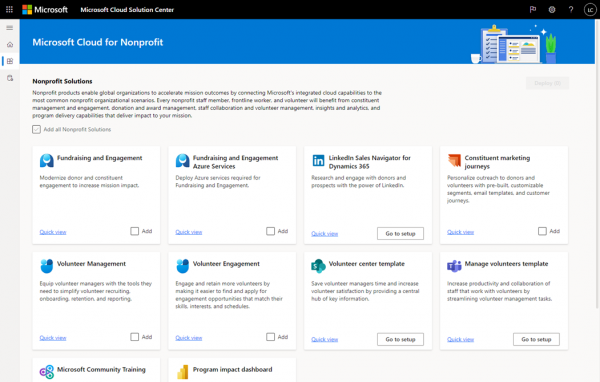
Task: Go to setup for Volunteer center template
Action: coord(400,339)
